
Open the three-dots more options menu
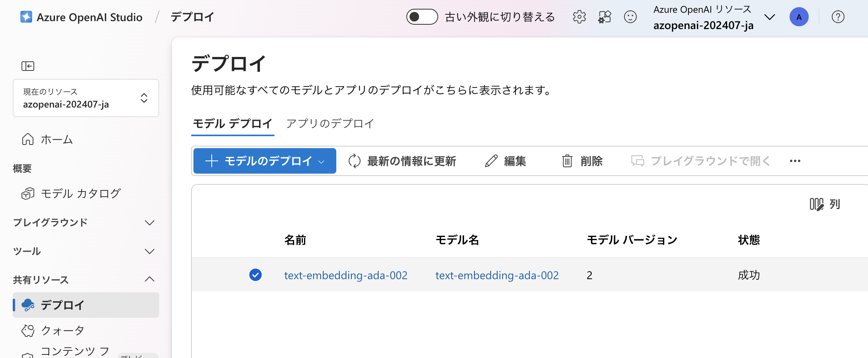pos(795,161)
